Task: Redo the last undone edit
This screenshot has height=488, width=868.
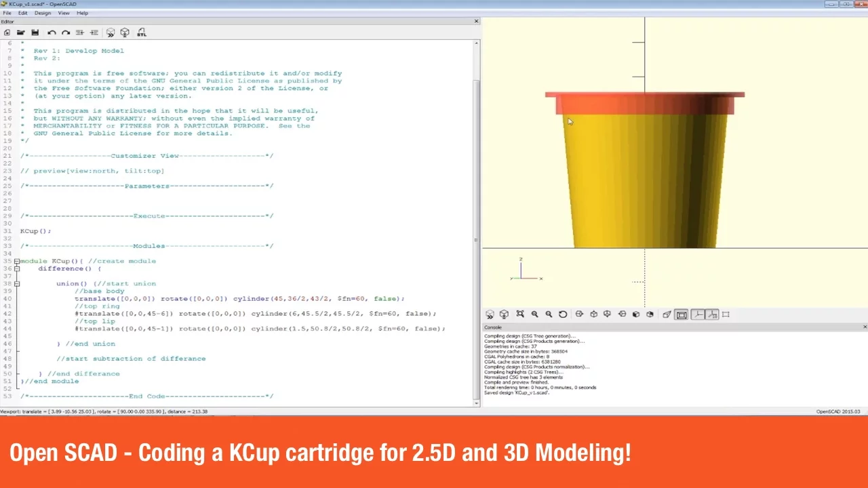Action: click(66, 33)
